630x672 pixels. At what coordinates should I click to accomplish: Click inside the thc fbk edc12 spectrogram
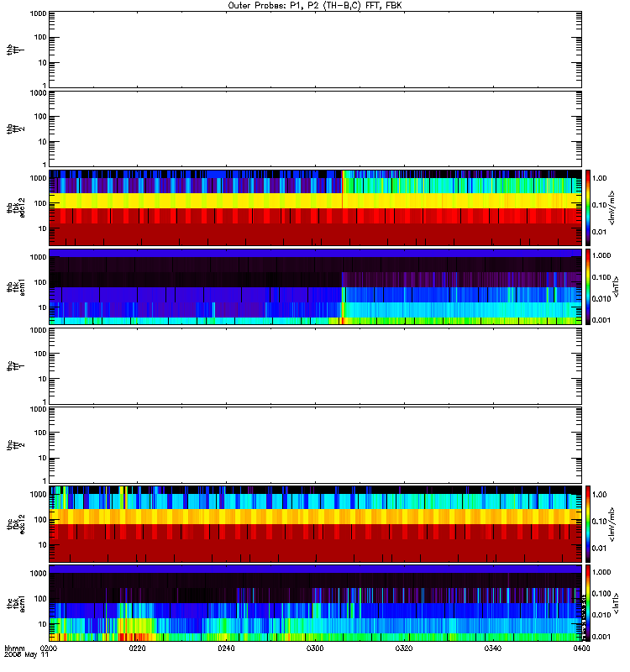[x=316, y=524]
